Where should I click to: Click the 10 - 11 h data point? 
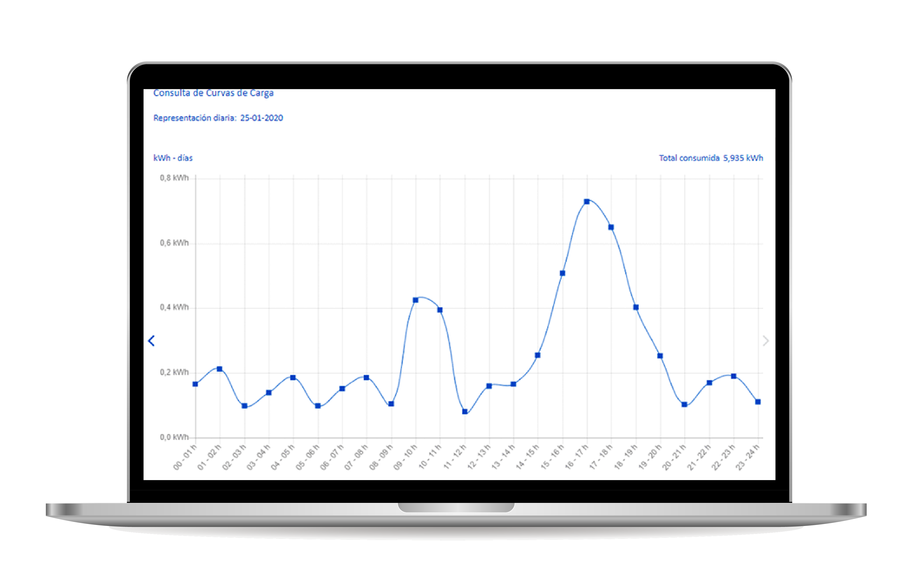(x=440, y=310)
